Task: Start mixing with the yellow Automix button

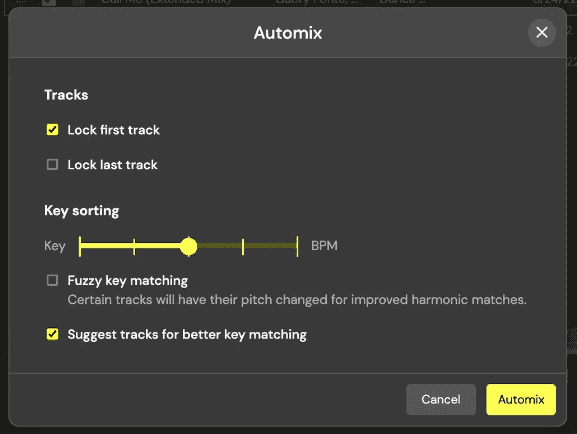Action: (x=521, y=399)
